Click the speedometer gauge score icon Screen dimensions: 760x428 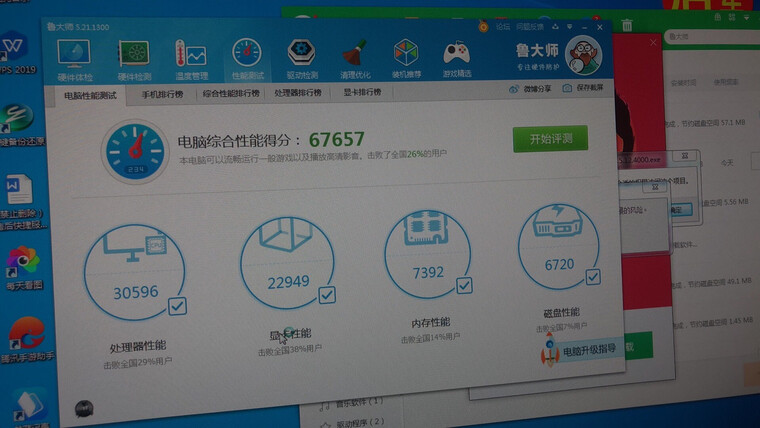(x=135, y=152)
